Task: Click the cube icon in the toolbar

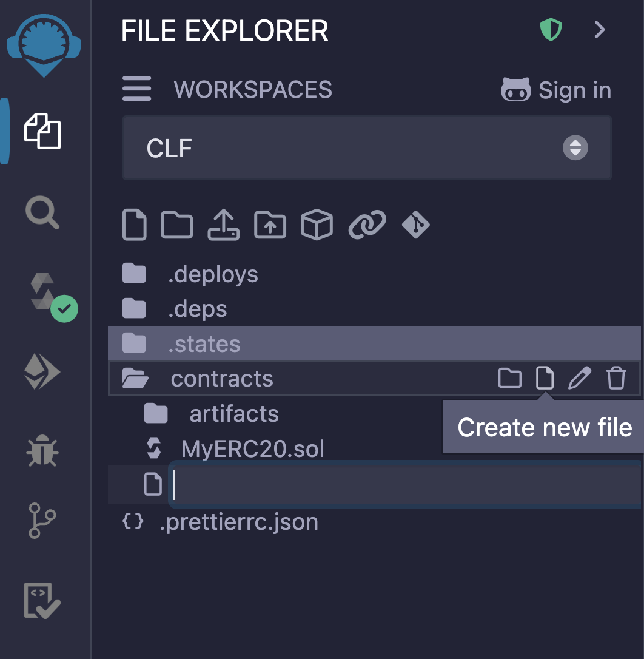Action: pyautogui.click(x=317, y=225)
